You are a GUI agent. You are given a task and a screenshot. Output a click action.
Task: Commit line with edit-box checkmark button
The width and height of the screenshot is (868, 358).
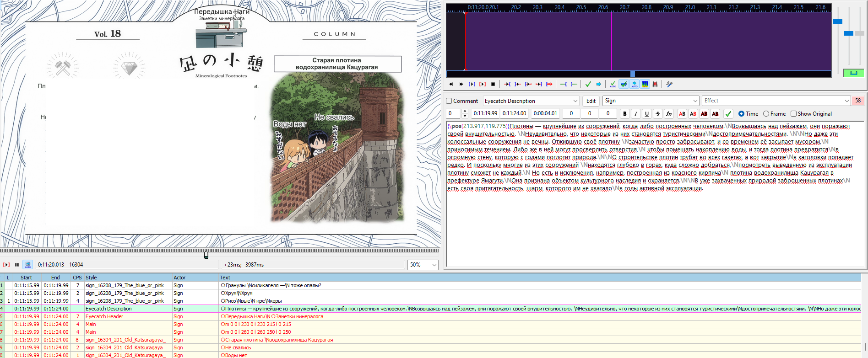(728, 114)
